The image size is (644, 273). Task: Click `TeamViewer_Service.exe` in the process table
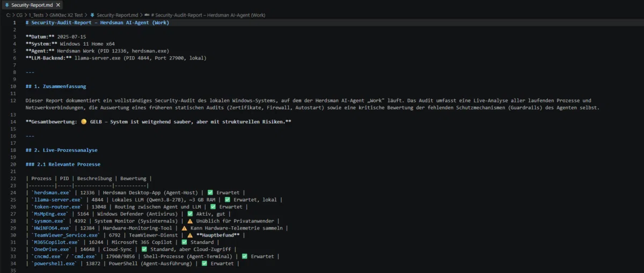click(x=65, y=235)
